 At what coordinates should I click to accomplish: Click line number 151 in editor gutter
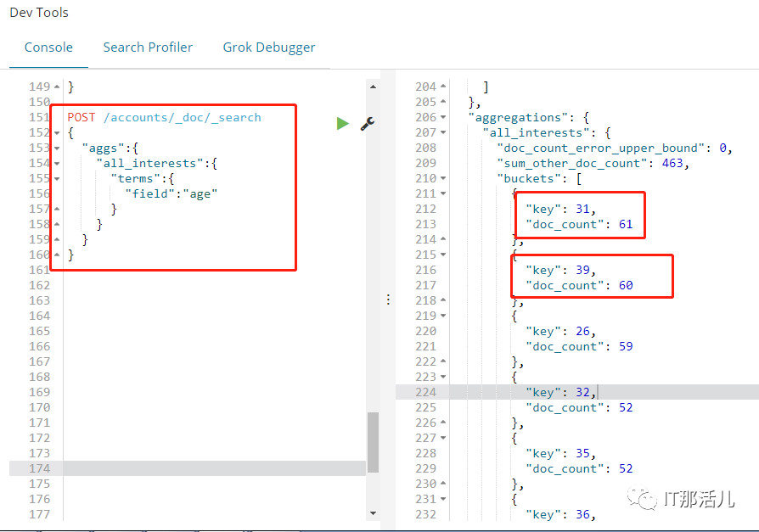(x=39, y=118)
